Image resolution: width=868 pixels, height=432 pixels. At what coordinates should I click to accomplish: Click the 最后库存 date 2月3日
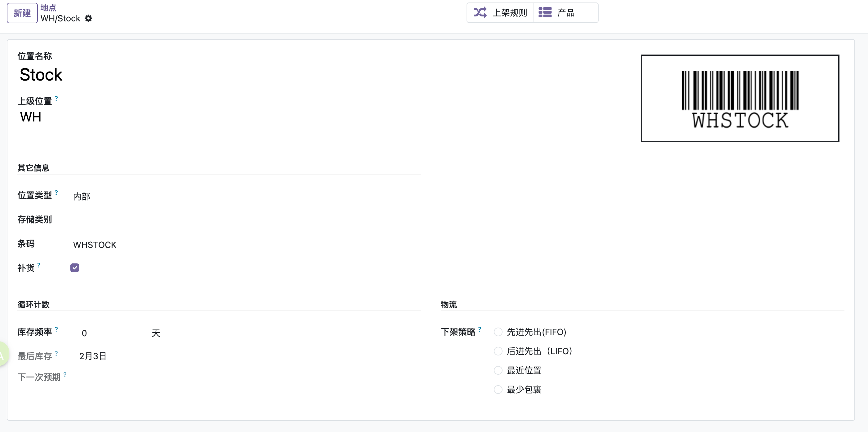click(x=93, y=356)
